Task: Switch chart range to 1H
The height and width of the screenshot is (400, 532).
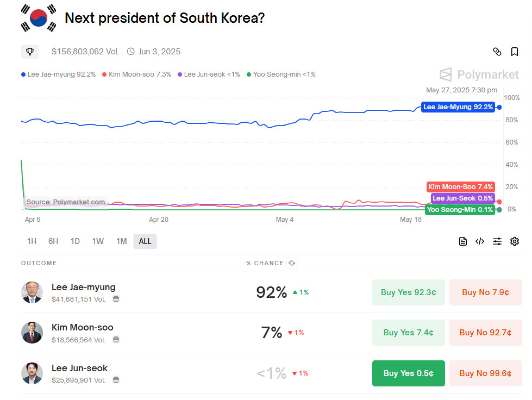Action: point(32,241)
